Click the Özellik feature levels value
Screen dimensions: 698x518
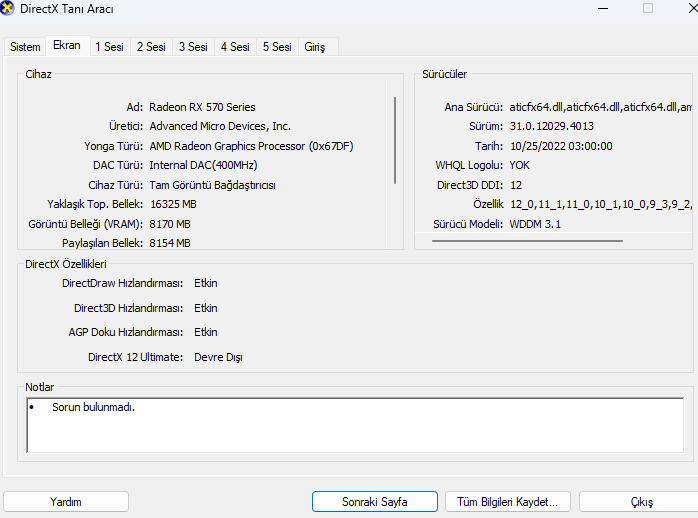tap(601, 204)
